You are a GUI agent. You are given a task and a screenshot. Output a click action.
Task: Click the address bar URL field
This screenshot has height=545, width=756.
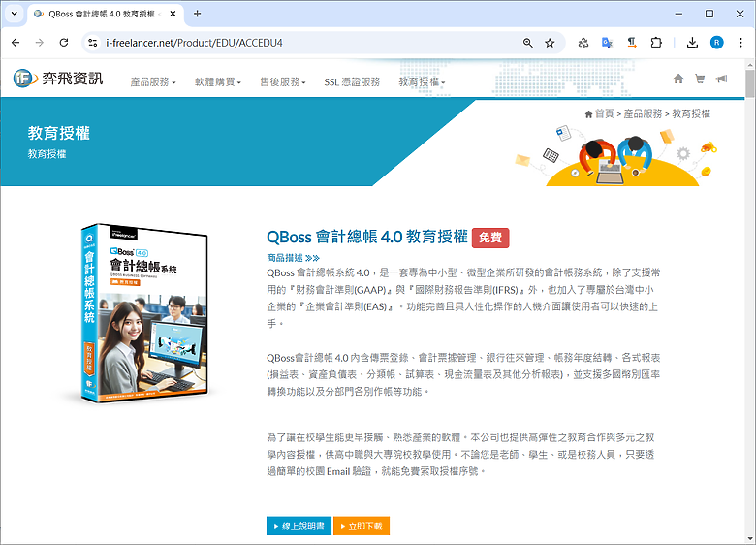pyautogui.click(x=308, y=43)
